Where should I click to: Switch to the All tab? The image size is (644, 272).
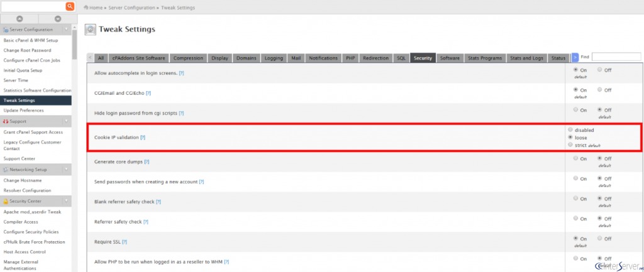point(101,58)
